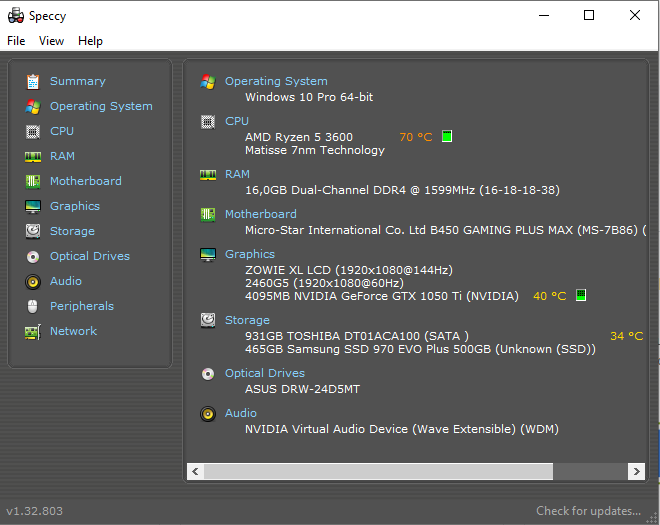660x525 pixels.
Task: Select RAM in the sidebar
Action: click(62, 156)
